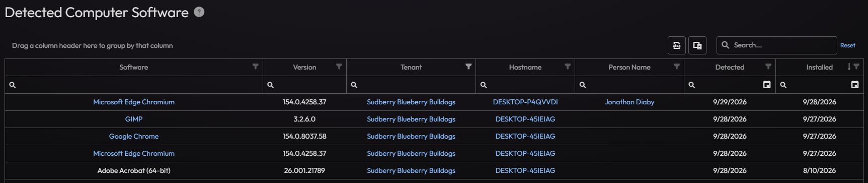Open Microsoft Edge Chromium link for DESKTOP-P4QVVDI row
Image resolution: width=868 pixels, height=183 pixels.
(x=134, y=102)
